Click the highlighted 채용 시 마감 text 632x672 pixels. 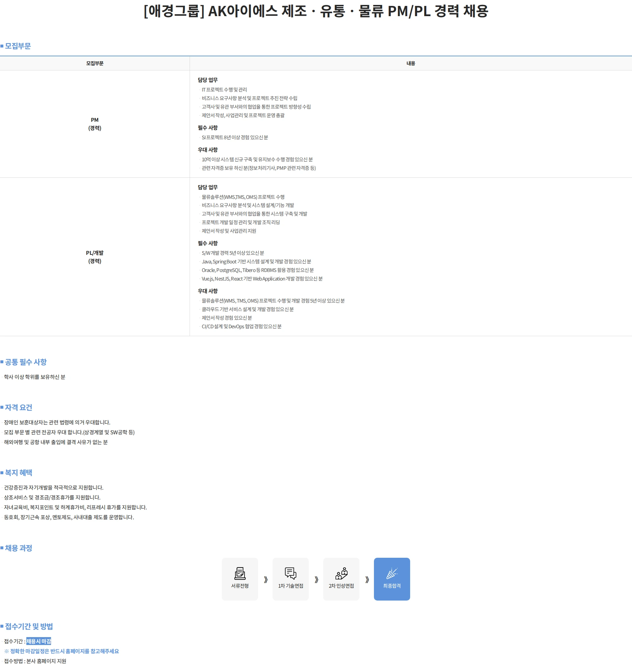[39, 642]
